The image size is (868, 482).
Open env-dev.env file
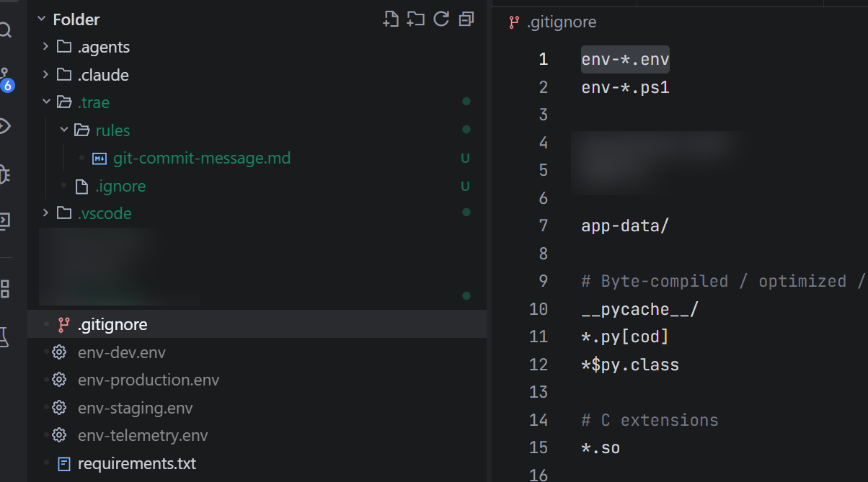pyautogui.click(x=122, y=352)
